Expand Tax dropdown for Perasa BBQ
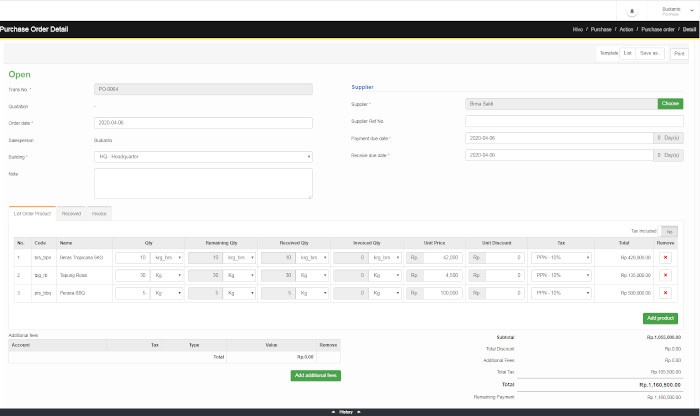Viewport: 700px width, 416px height. tap(562, 293)
